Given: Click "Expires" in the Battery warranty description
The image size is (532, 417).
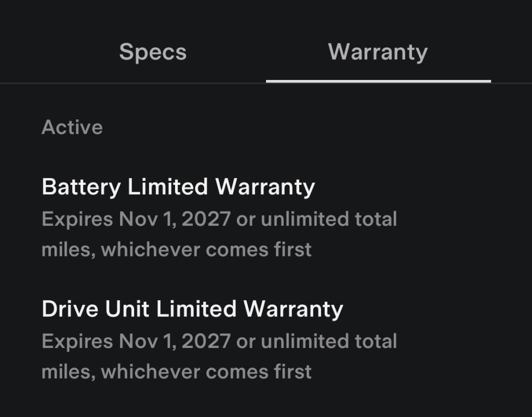Looking at the screenshot, I should [77, 219].
